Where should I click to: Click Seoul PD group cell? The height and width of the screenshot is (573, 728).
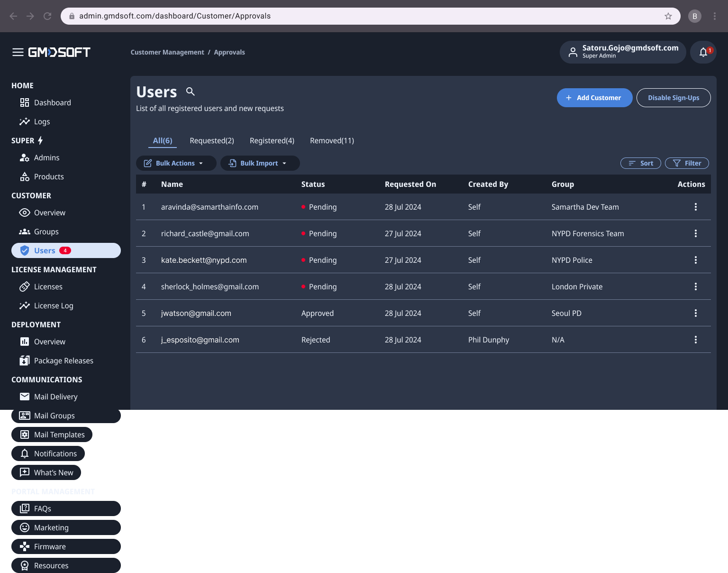[566, 313]
